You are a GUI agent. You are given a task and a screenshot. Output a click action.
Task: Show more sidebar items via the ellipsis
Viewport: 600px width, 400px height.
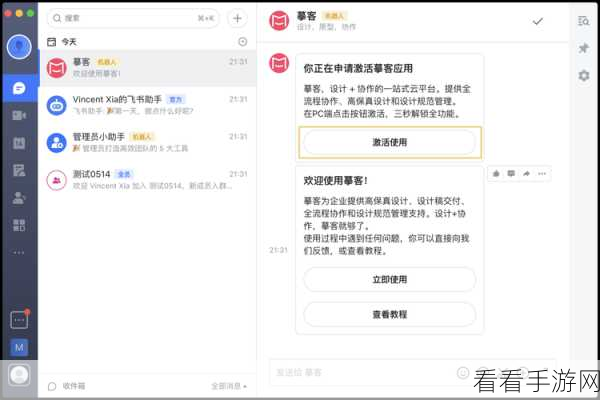click(19, 253)
